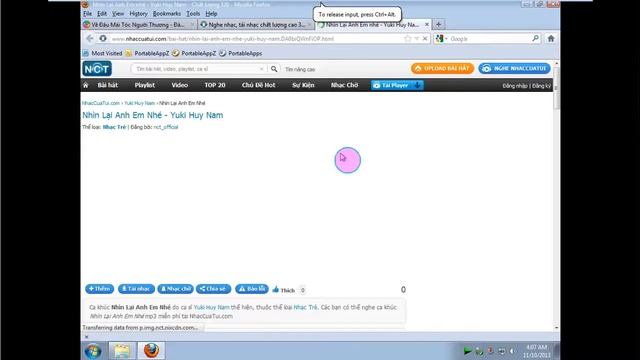Switch to the Nghe nhạc, tải nhạc tab
The image size is (640, 360).
click(256, 24)
